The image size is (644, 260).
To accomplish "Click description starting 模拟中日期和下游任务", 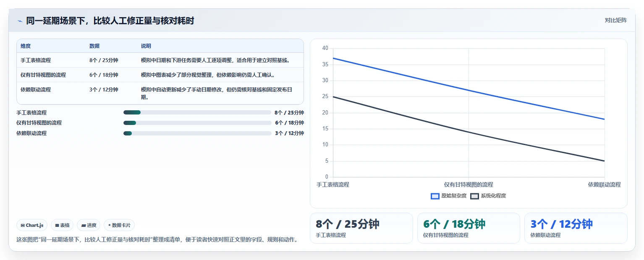I will pyautogui.click(x=216, y=60).
